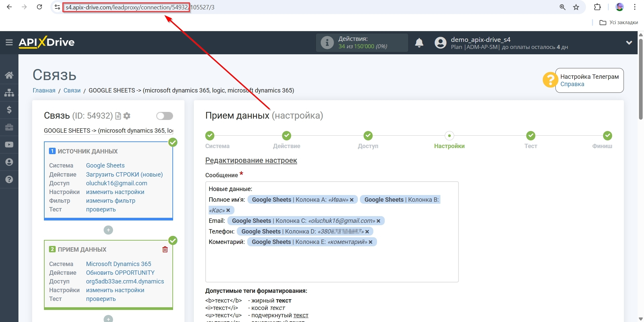This screenshot has width=644, height=322.
Task: Add step between source and receiver
Action: 108,230
